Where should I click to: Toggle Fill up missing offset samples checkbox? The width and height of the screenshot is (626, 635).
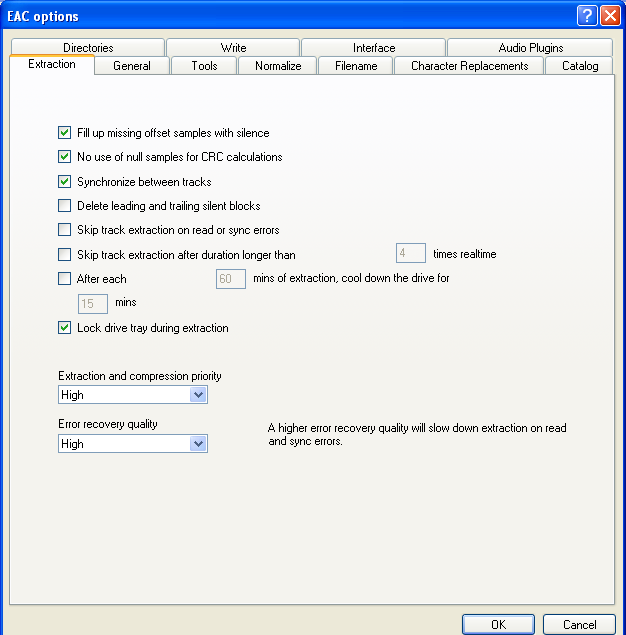65,133
